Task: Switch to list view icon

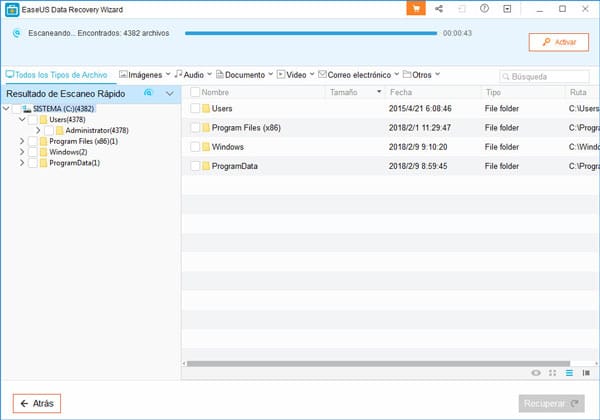Action: pos(569,373)
